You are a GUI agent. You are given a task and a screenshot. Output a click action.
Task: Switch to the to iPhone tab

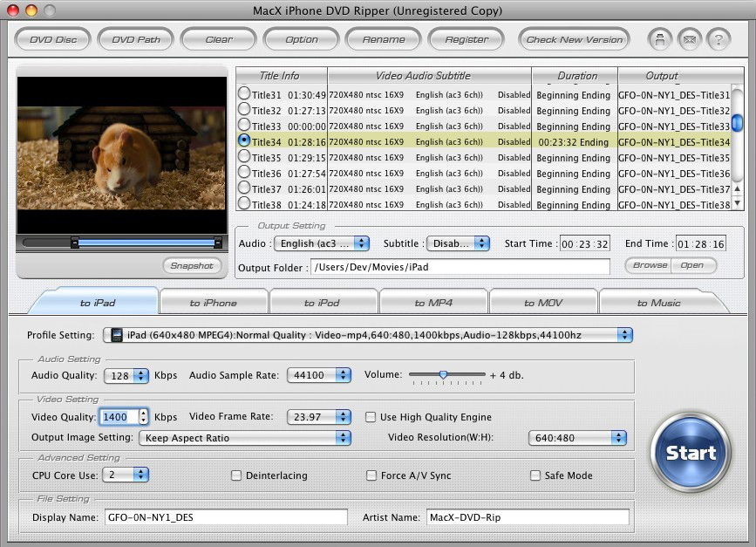click(213, 303)
